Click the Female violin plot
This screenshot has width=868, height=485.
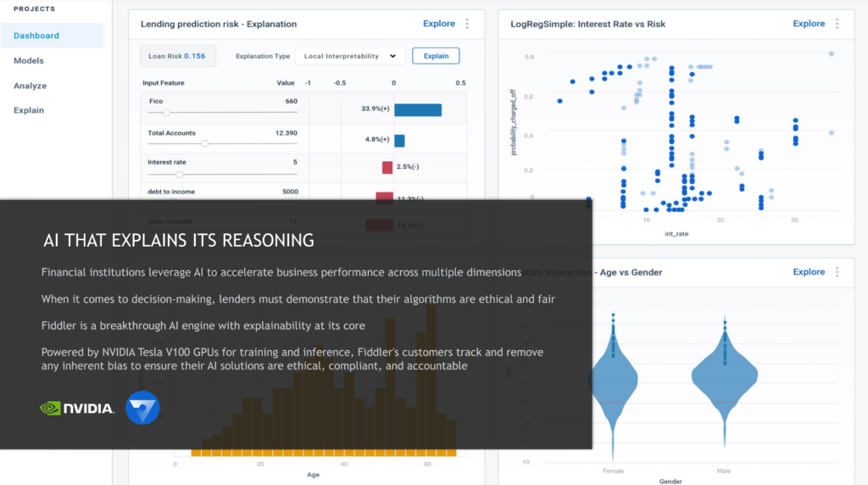[x=615, y=381]
